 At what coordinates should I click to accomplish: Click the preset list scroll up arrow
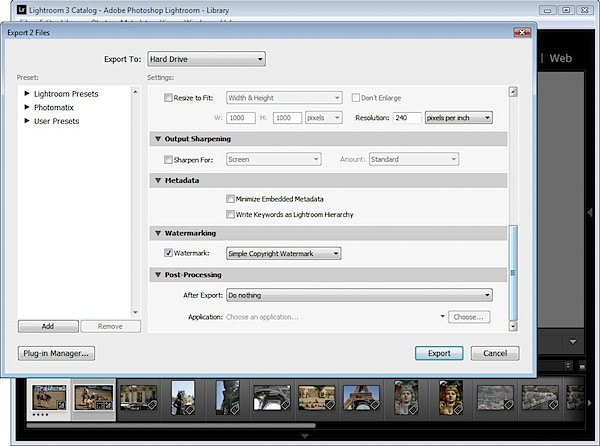tap(135, 92)
